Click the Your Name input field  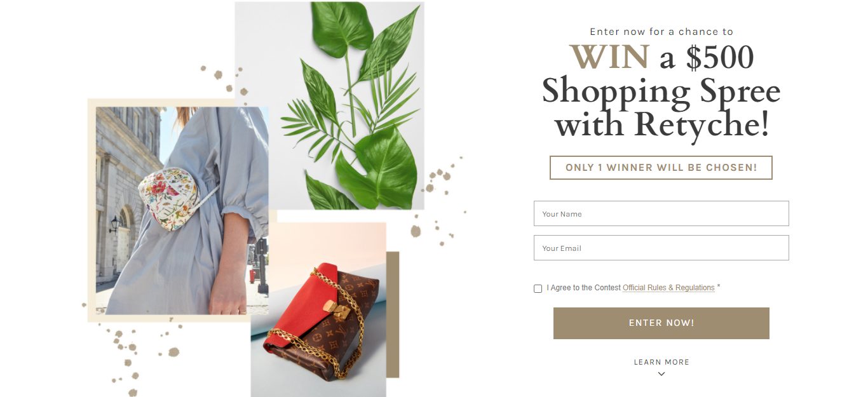click(x=661, y=213)
